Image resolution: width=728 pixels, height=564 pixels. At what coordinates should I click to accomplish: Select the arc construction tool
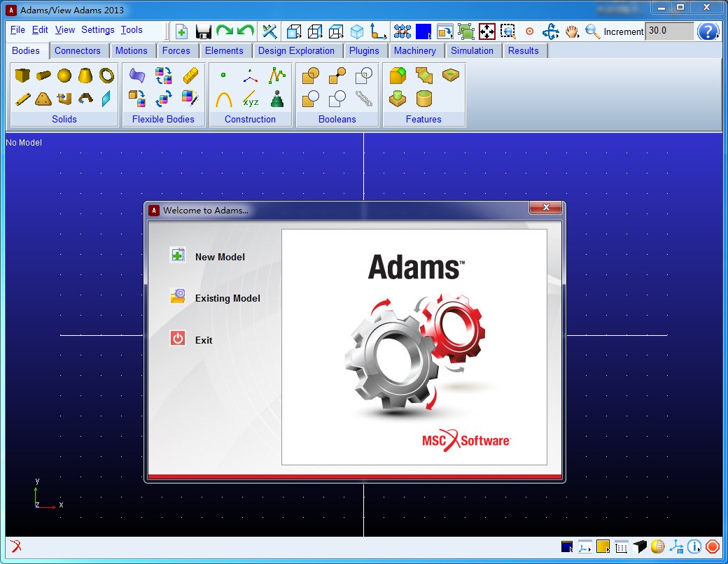[224, 99]
